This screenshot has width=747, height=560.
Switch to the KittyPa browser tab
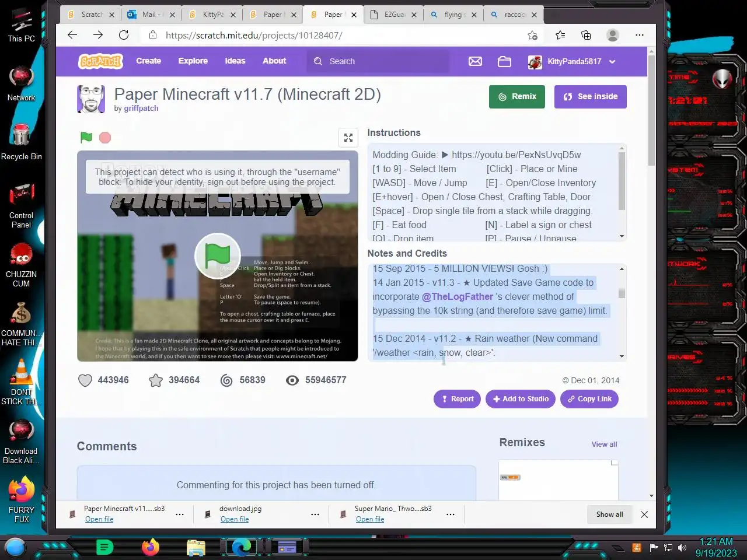pos(210,15)
